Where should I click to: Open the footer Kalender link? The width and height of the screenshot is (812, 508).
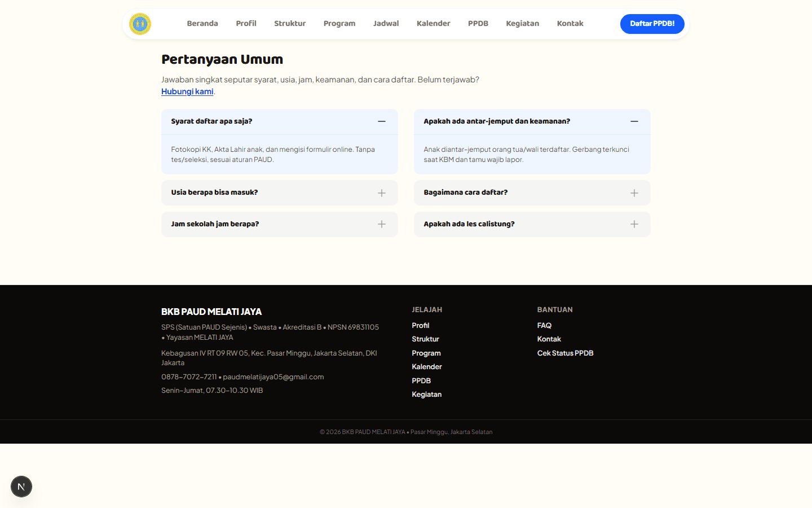(x=427, y=367)
